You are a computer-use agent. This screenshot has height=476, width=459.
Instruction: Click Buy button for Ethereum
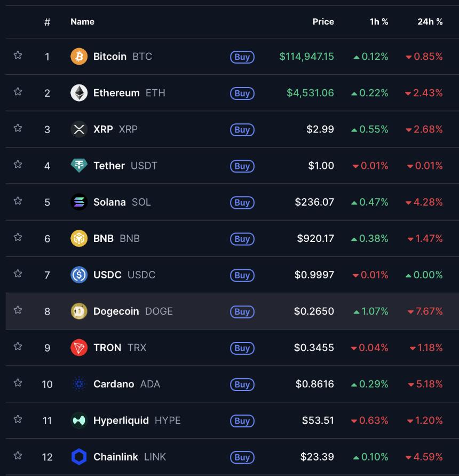click(x=242, y=93)
